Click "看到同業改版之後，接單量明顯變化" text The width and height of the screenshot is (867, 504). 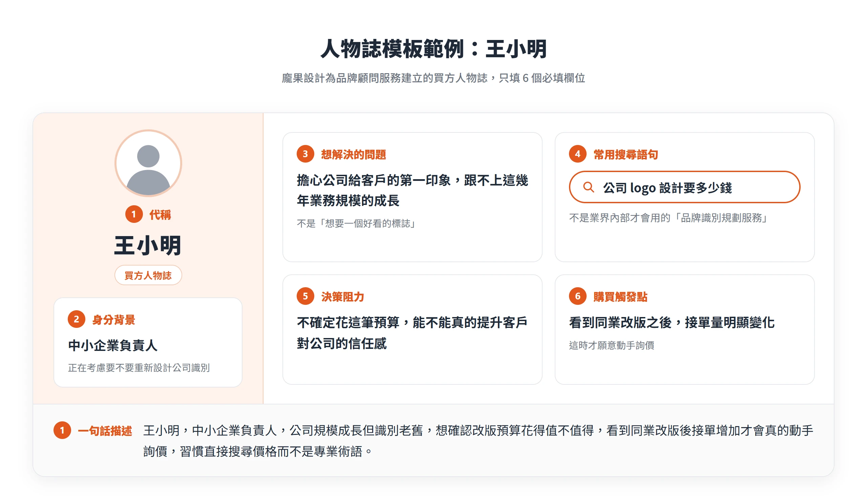pos(672,322)
